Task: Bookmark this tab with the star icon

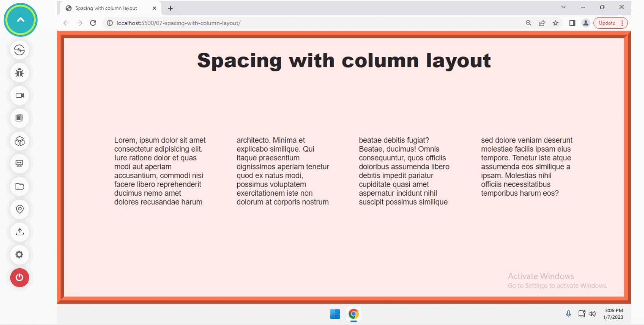Action: (555, 23)
